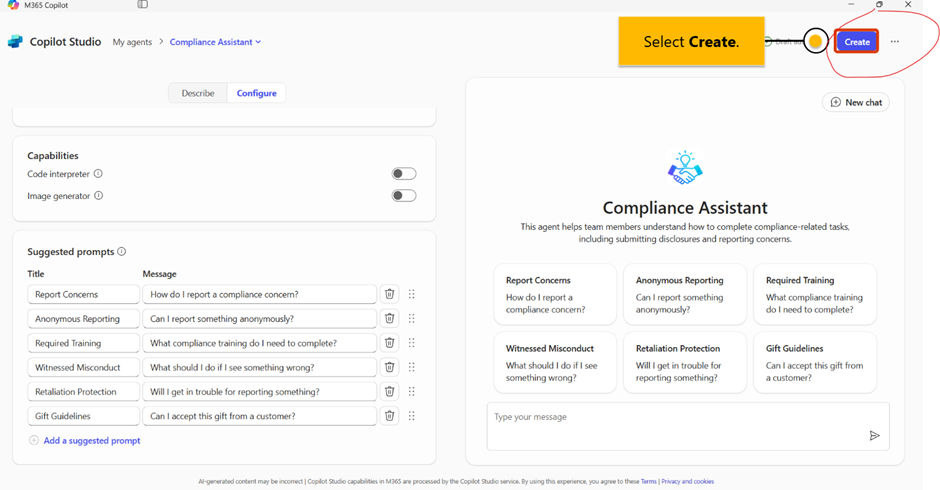Viewport: 940px width, 490px height.
Task: Click the Witnessed Misconduct title field
Action: 83,367
